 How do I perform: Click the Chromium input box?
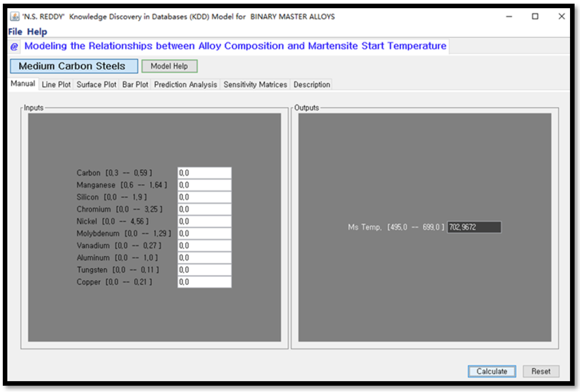(204, 209)
